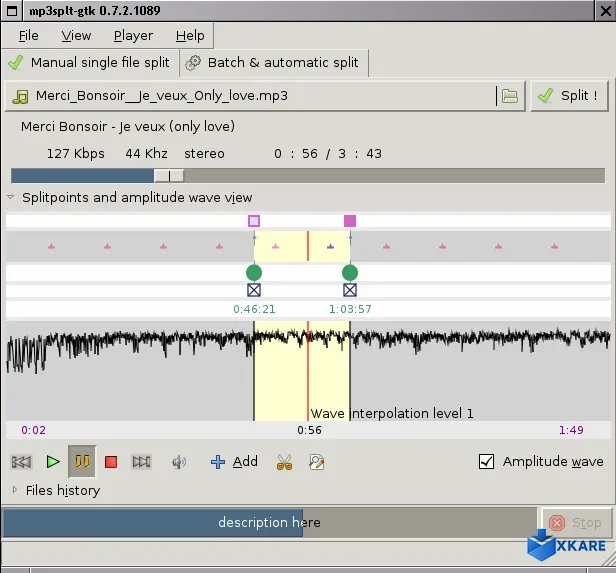
Task: Click the 0 : 56 / 3 : 43 time display
Action: 328,154
